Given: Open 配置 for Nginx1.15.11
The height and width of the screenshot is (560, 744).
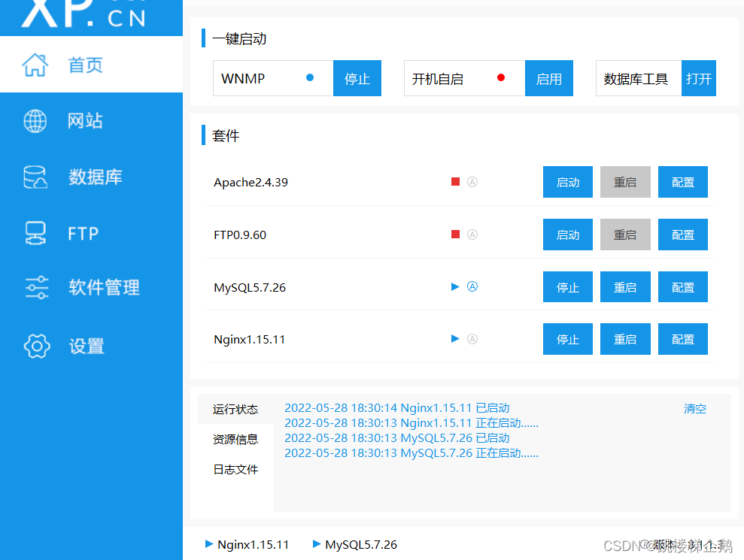Looking at the screenshot, I should (683, 339).
